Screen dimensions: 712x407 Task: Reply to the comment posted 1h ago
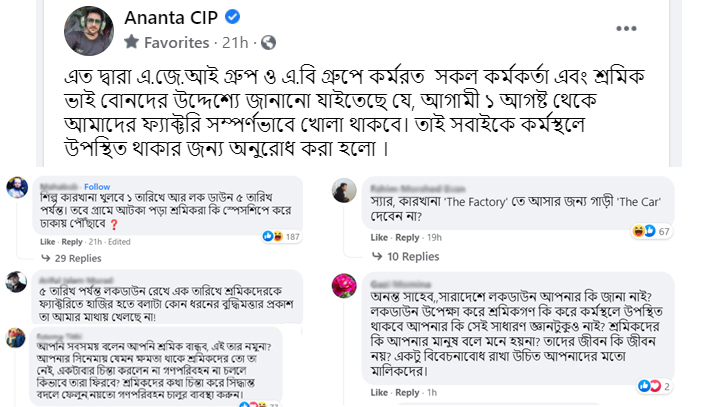pyautogui.click(x=407, y=392)
